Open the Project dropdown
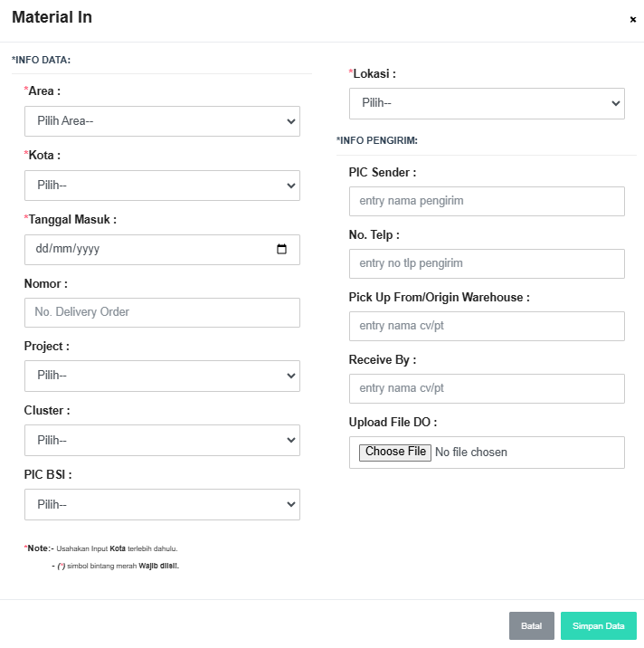Screen dimensions: 644x648 [x=162, y=376]
